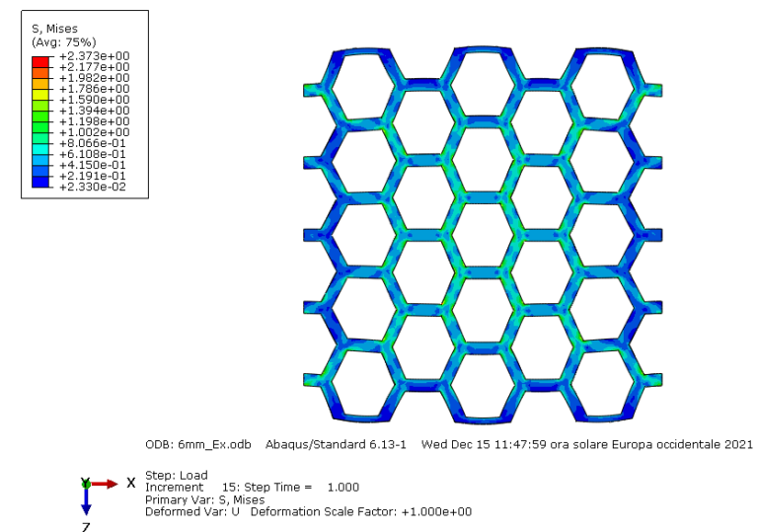The image size is (758, 532).
Task: Click the 'S, Mises' legend title
Action: 55,29
